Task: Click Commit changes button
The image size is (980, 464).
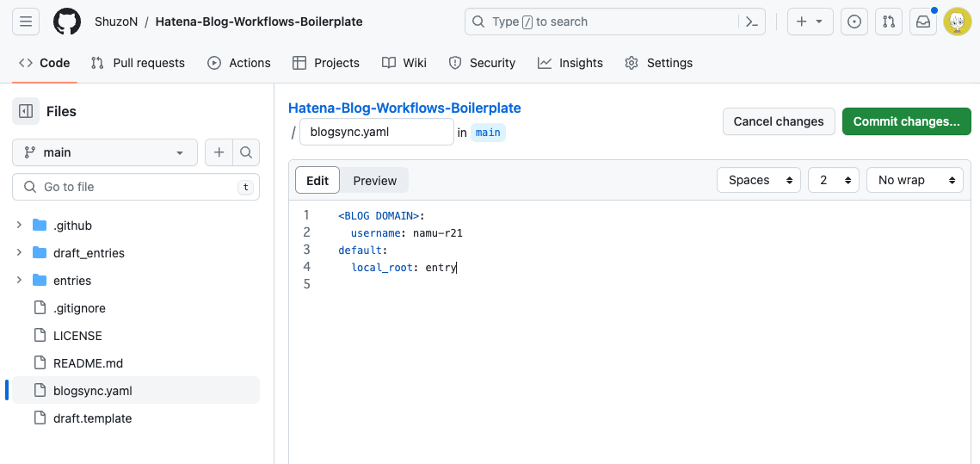Action: point(906,121)
